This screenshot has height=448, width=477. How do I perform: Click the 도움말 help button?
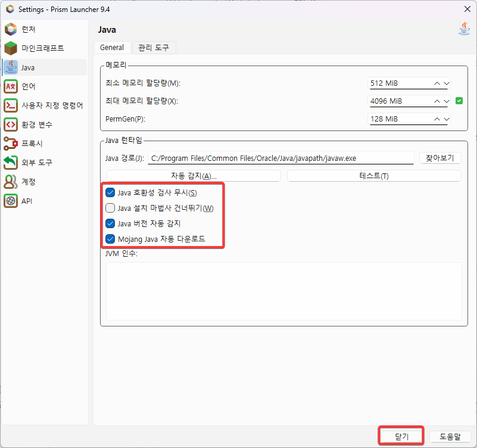[x=450, y=437]
